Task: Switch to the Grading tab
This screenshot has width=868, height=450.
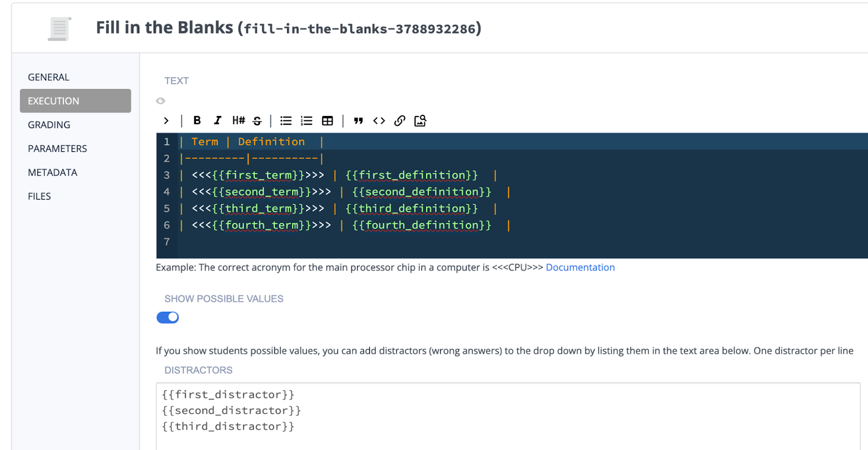Action: click(x=49, y=125)
